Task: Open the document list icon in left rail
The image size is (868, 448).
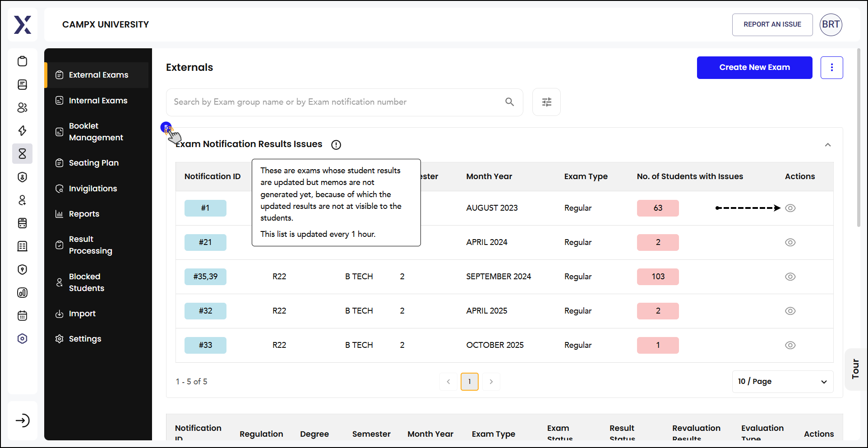Action: [22, 84]
